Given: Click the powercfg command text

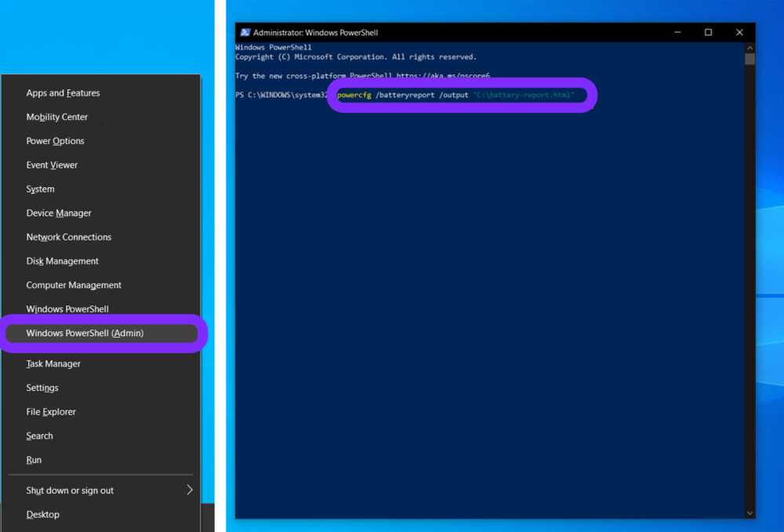Looking at the screenshot, I should [x=354, y=95].
